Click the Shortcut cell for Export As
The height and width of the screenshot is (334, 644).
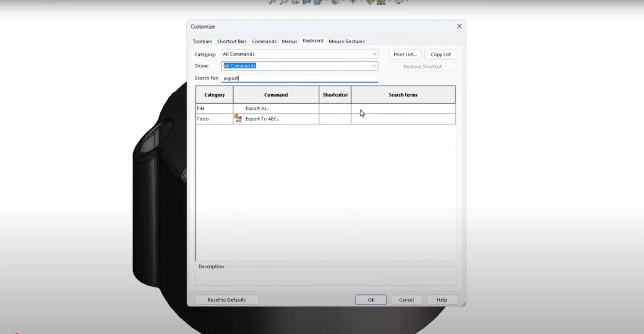coord(335,108)
